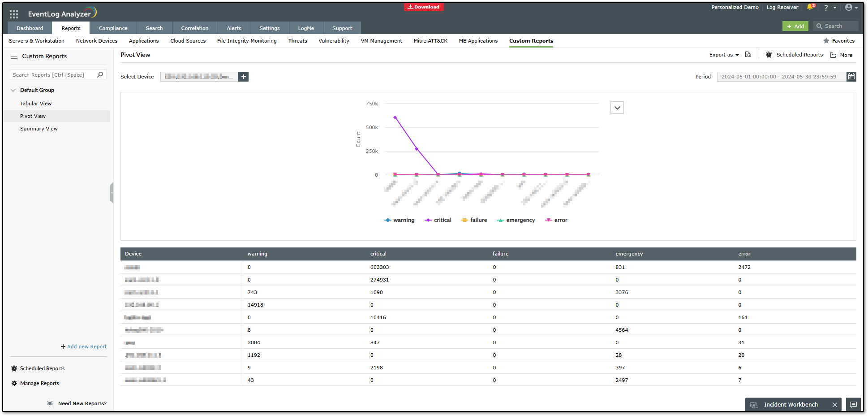Open the Select Device combo box
This screenshot has width=868, height=416.
199,77
